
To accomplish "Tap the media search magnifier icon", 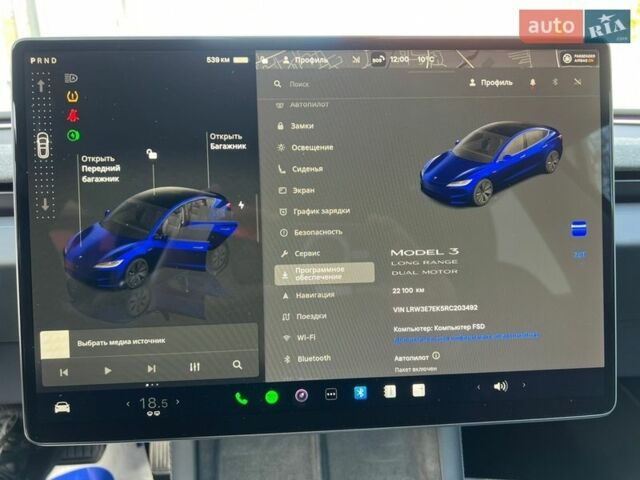I will pos(237,366).
